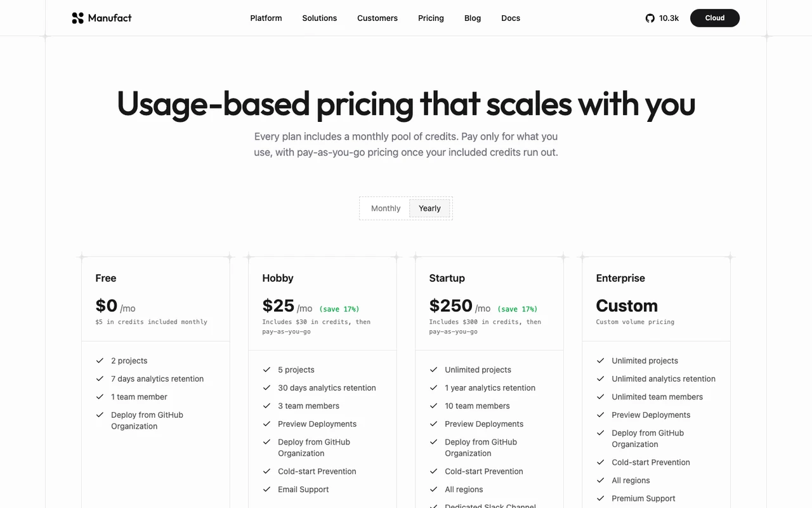Expand the Solutions navigation menu

tap(319, 18)
